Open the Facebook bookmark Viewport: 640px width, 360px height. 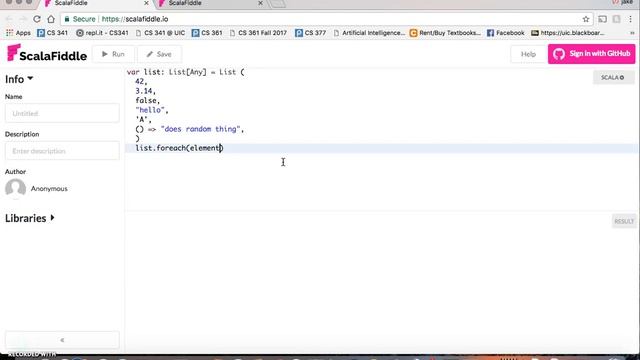505,33
